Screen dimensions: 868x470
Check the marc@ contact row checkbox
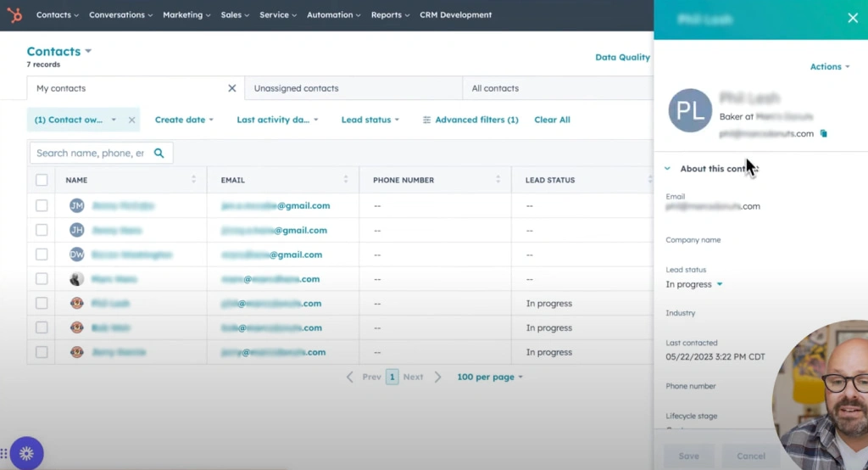pos(42,279)
